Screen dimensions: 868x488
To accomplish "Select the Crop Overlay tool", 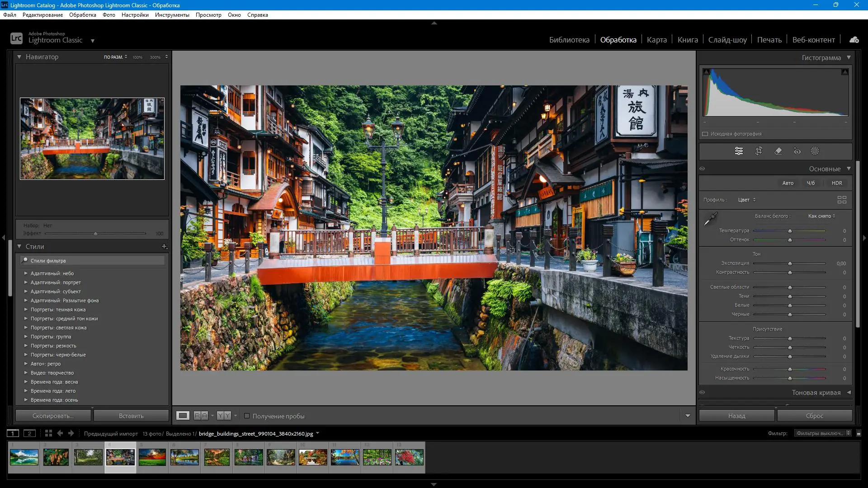I will 758,151.
